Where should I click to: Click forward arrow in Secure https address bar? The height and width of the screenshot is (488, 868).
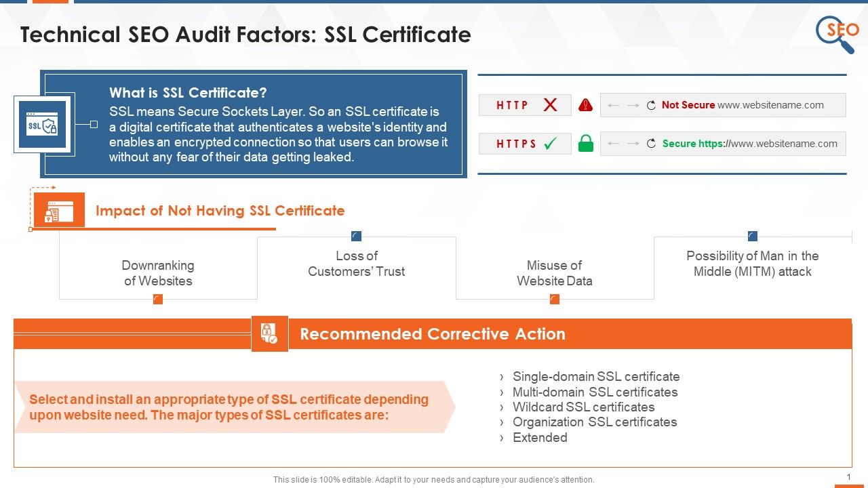[633, 144]
